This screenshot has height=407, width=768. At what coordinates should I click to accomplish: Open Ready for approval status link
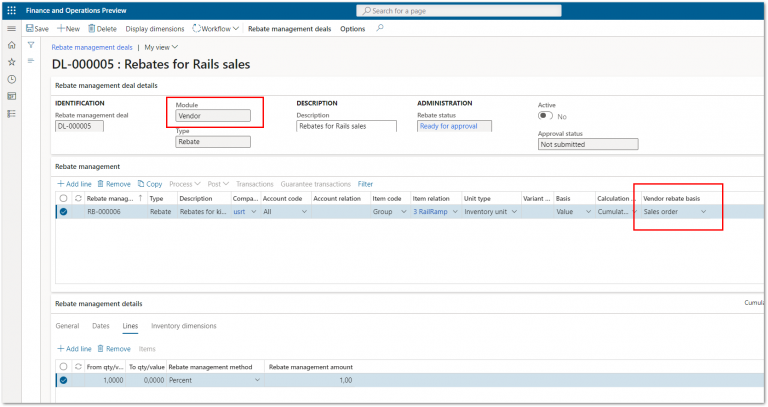(x=449, y=126)
